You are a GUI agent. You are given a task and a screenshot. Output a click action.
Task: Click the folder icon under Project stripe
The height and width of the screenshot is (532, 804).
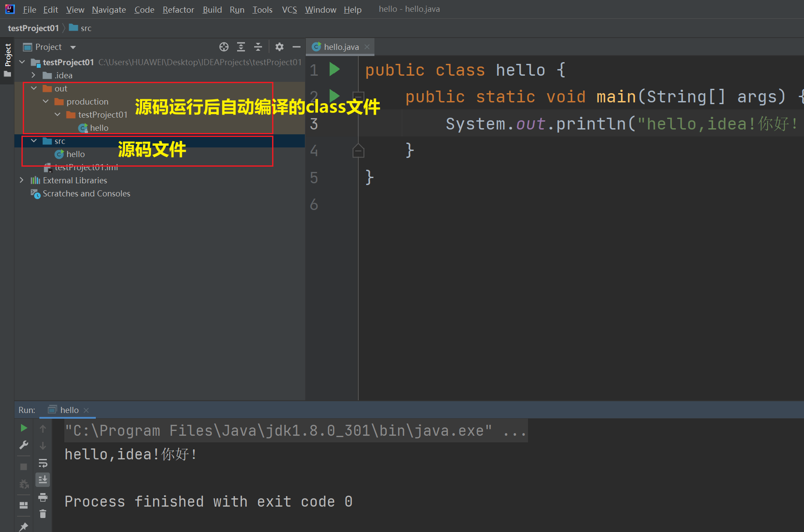click(x=7, y=74)
